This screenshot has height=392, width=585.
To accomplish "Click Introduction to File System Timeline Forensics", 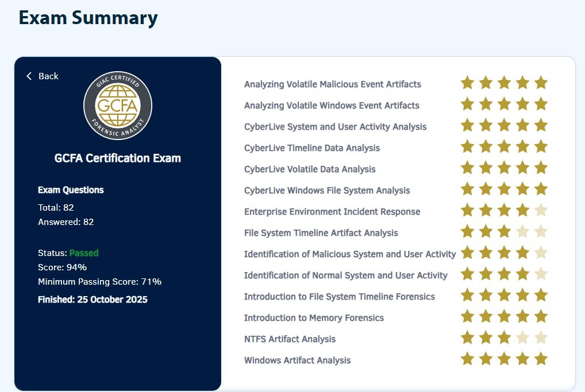I will 340,297.
